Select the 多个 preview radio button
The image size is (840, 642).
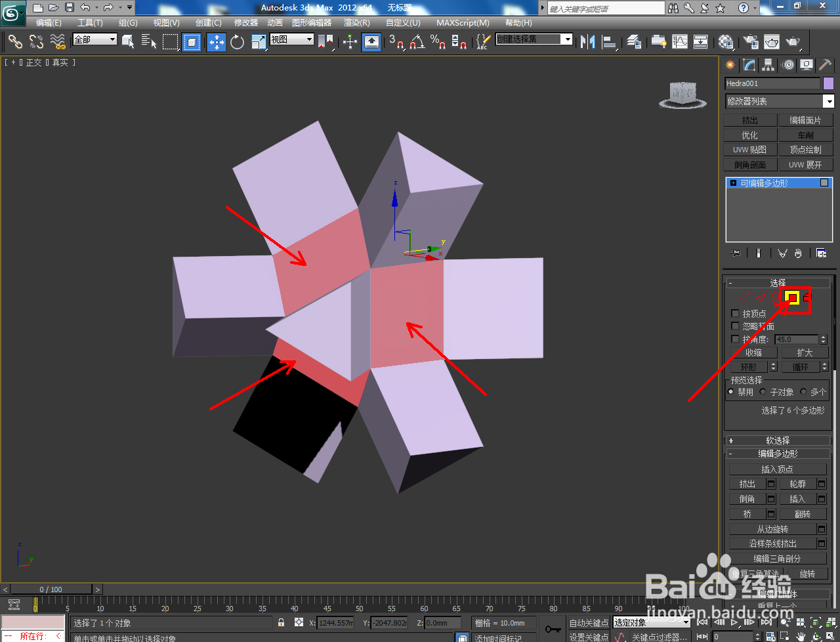pyautogui.click(x=803, y=392)
